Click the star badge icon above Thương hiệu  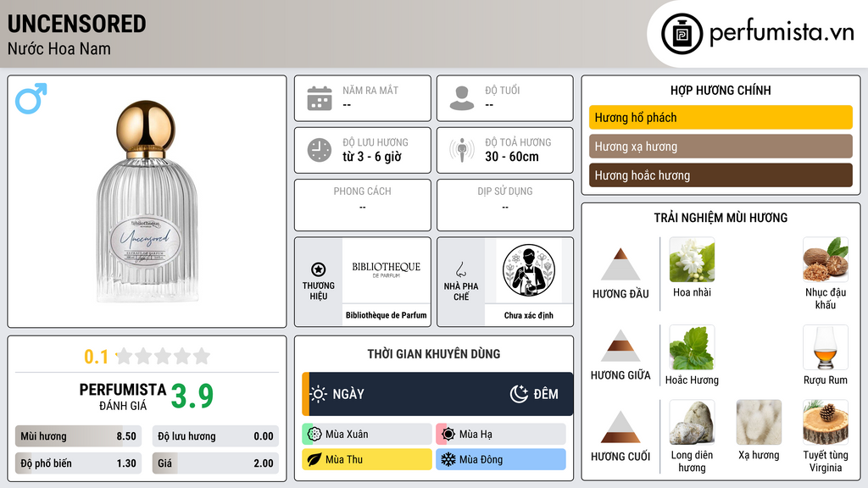(x=319, y=269)
